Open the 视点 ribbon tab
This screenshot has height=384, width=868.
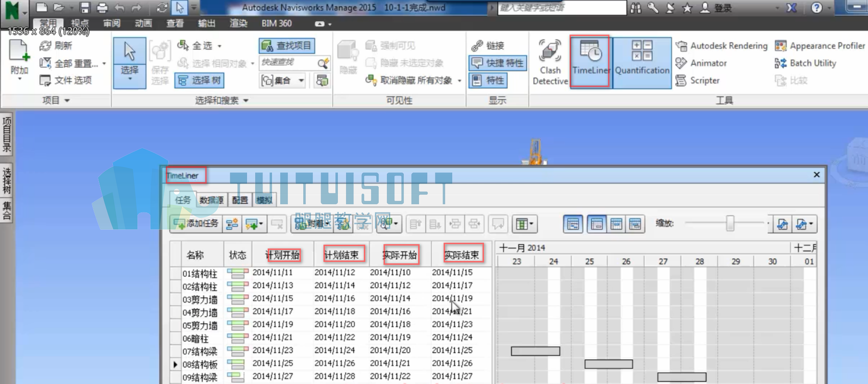(80, 23)
